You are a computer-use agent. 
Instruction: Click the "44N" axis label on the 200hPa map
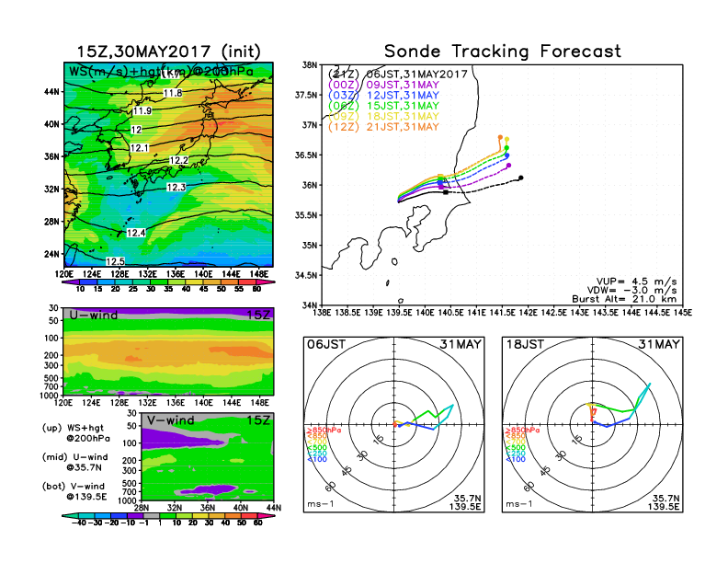51,91
